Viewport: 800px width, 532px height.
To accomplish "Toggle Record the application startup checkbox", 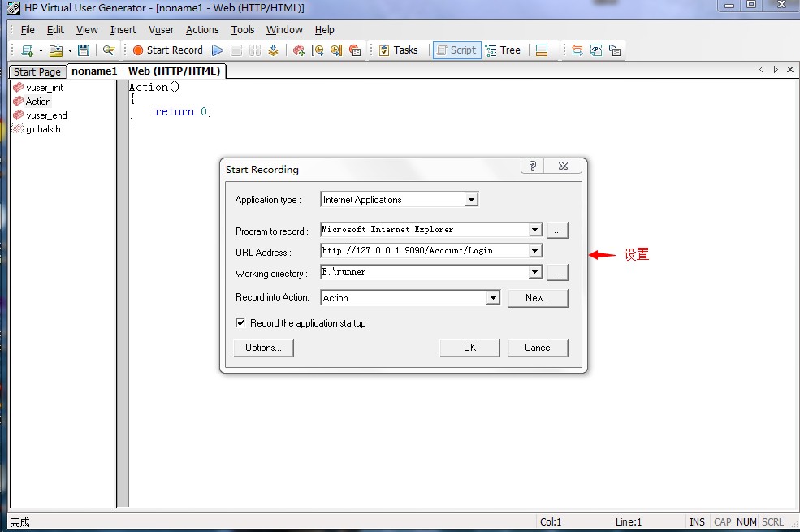I will click(240, 322).
